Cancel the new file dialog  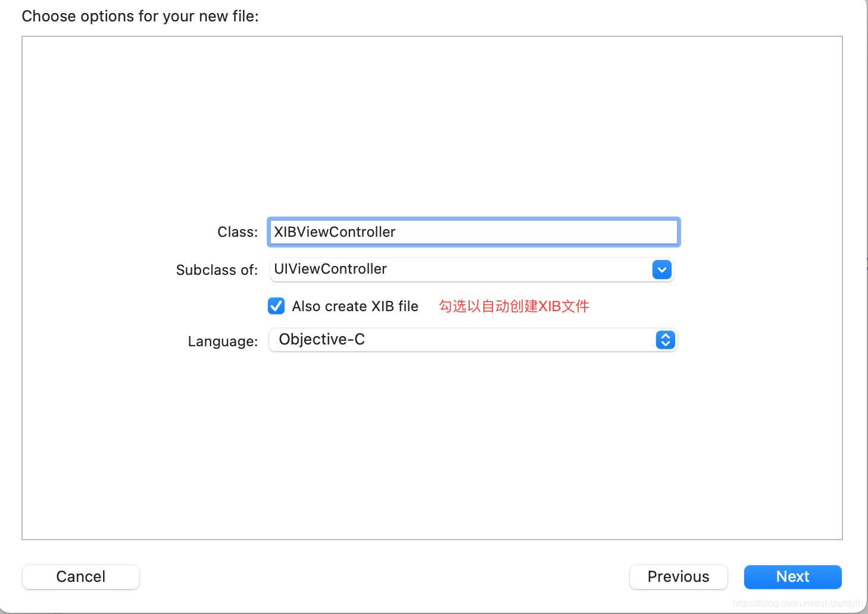coord(80,577)
